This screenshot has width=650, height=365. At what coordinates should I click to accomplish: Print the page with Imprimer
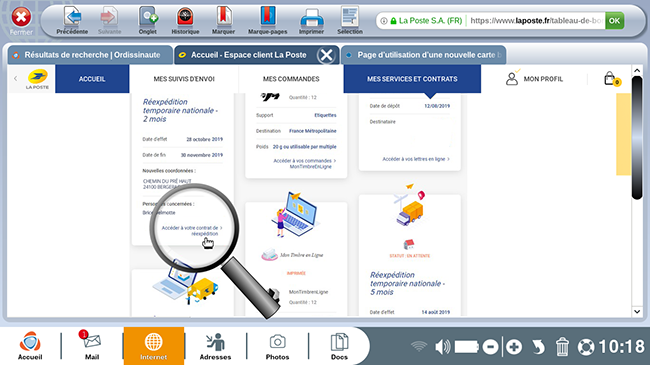[311, 20]
